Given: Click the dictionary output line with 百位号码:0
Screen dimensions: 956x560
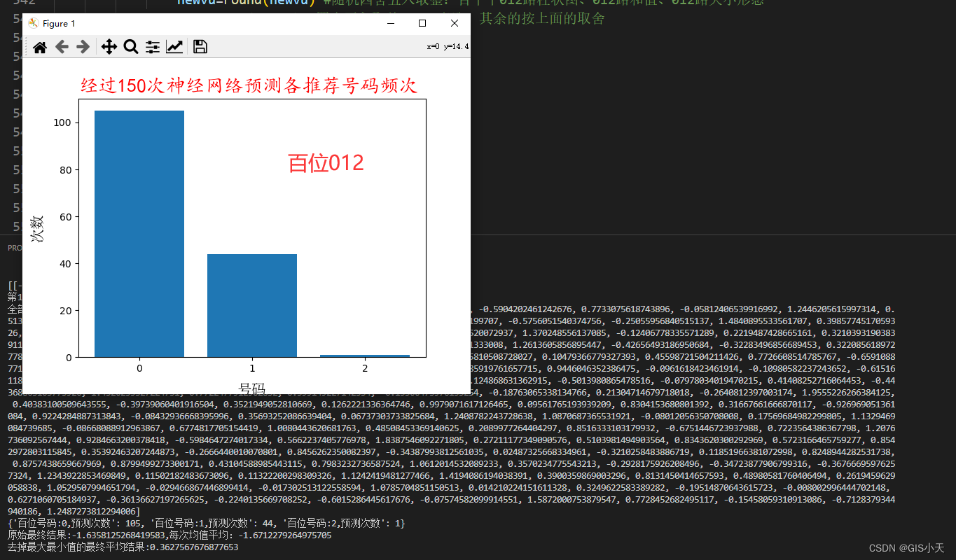Looking at the screenshot, I should click(206, 524).
